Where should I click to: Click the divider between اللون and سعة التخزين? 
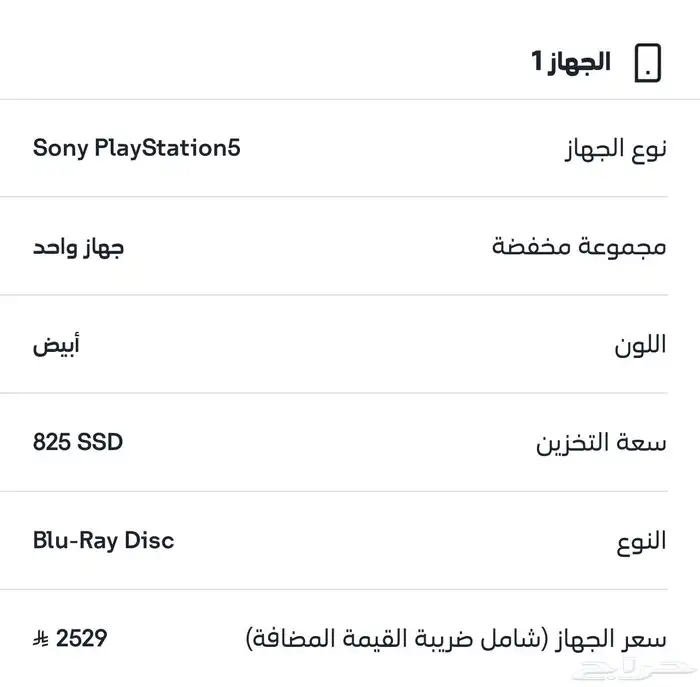tap(350, 393)
